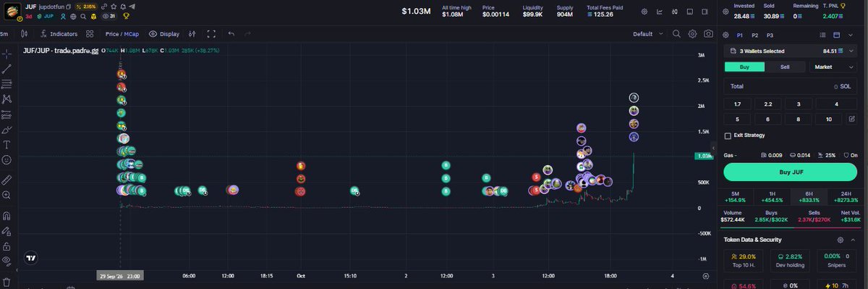Select the trend line drawing tool
This screenshot has height=289, width=868.
point(7,69)
